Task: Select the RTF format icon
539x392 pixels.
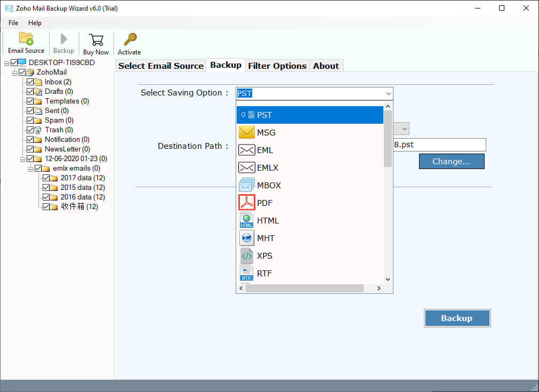Action: click(x=246, y=273)
